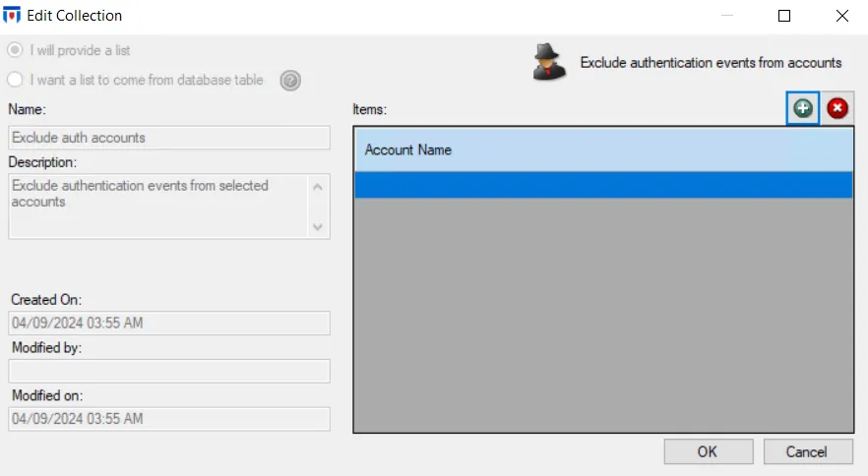Click the Description scrollbar up arrow

pos(318,187)
